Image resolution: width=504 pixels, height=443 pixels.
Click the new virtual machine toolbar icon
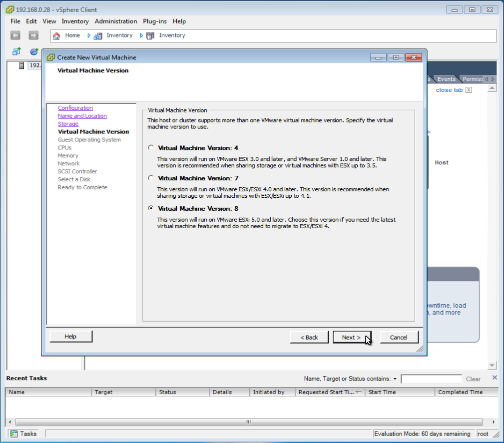16,51
